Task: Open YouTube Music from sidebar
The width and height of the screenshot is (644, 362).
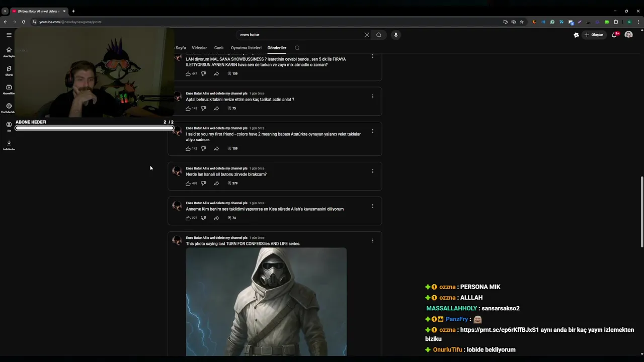Action: (9, 108)
